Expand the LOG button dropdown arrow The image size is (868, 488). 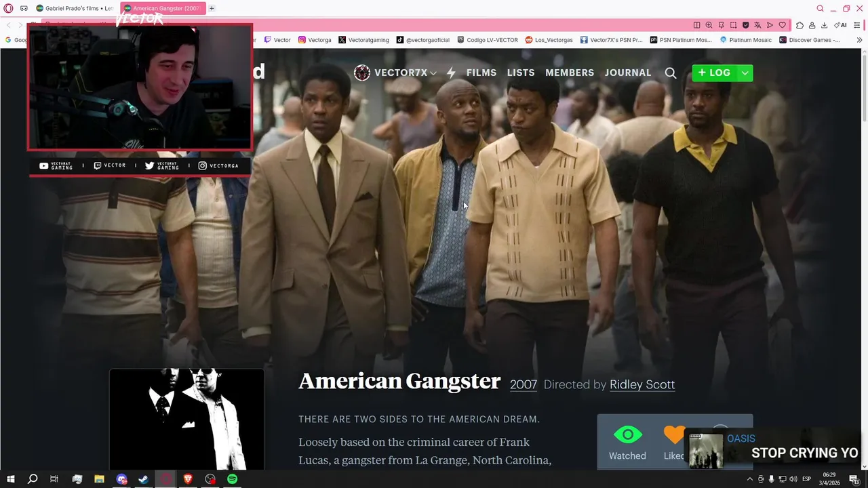click(745, 73)
